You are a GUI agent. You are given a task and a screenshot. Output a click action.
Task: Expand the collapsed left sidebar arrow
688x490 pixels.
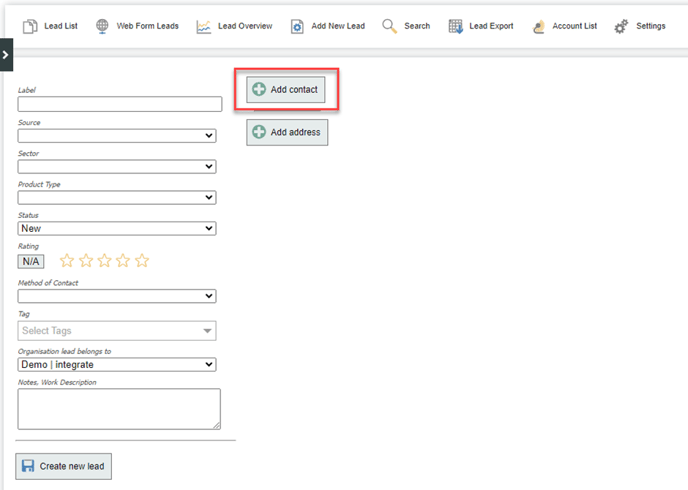coord(6,54)
